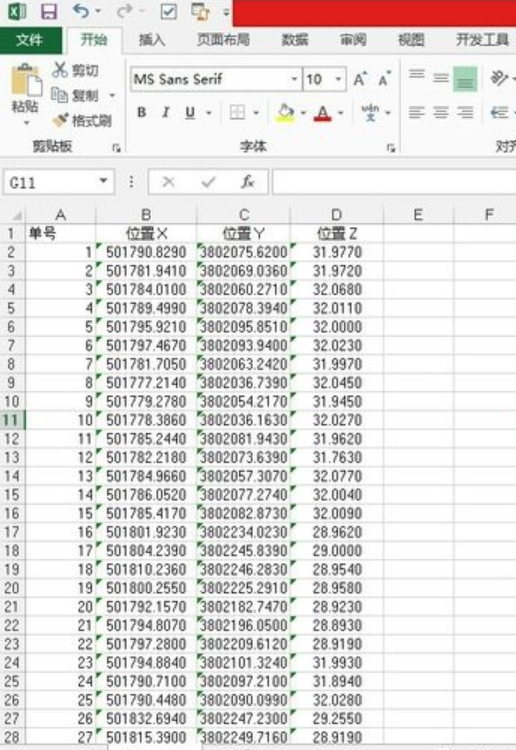Toggle Bold formatting
Image resolution: width=516 pixels, height=750 pixels.
142,113
